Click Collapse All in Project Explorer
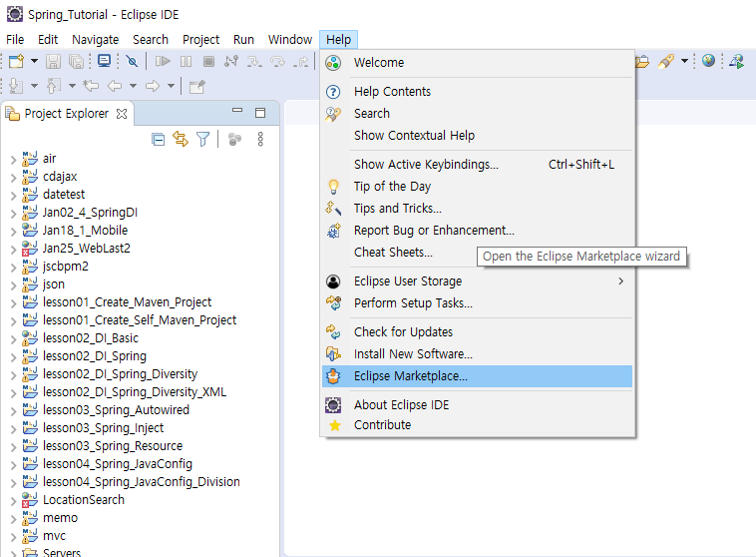 (x=158, y=140)
